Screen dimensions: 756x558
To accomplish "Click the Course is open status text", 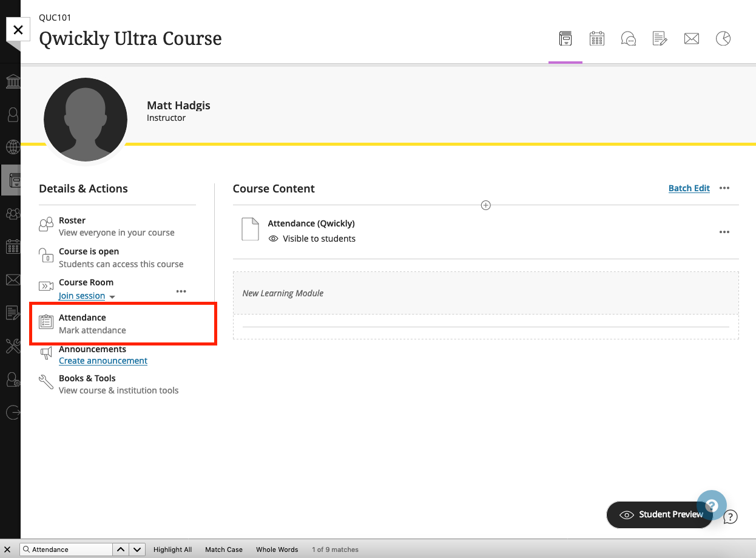I will pos(89,251).
